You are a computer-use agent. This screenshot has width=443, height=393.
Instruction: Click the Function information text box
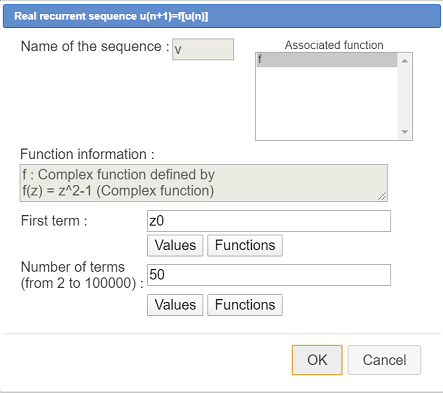(x=203, y=183)
